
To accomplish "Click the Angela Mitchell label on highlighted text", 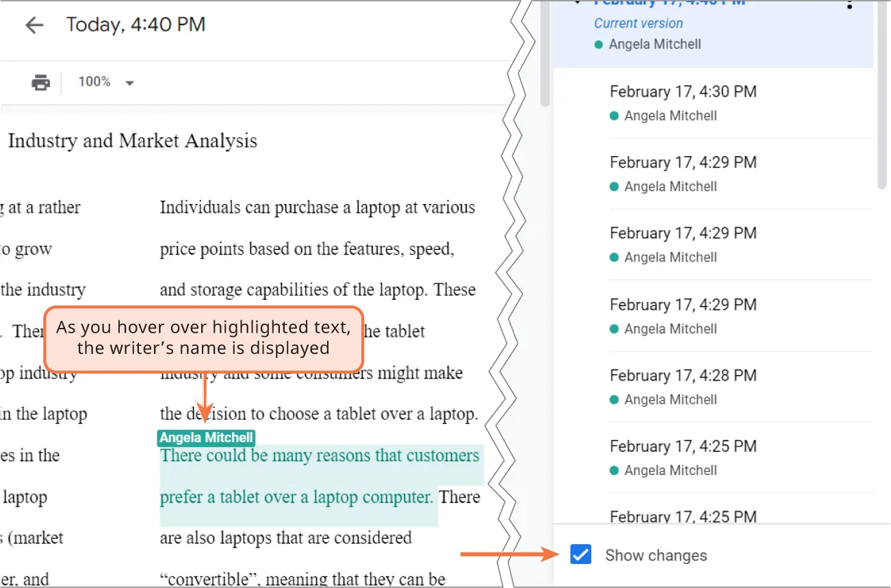I will pyautogui.click(x=205, y=437).
